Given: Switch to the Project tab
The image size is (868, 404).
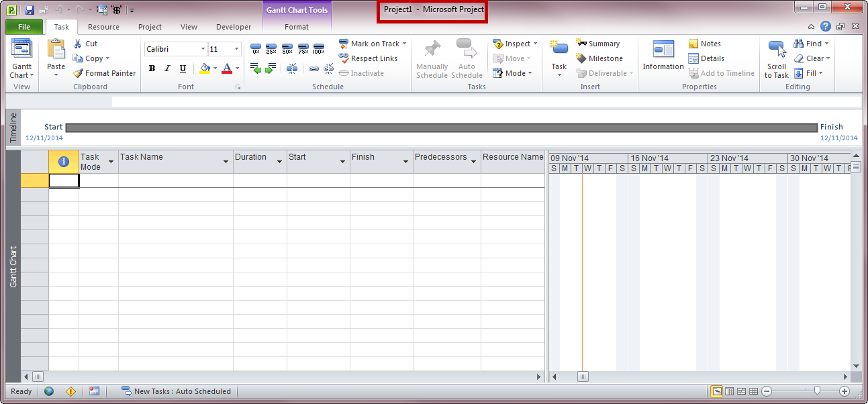Looking at the screenshot, I should point(150,27).
